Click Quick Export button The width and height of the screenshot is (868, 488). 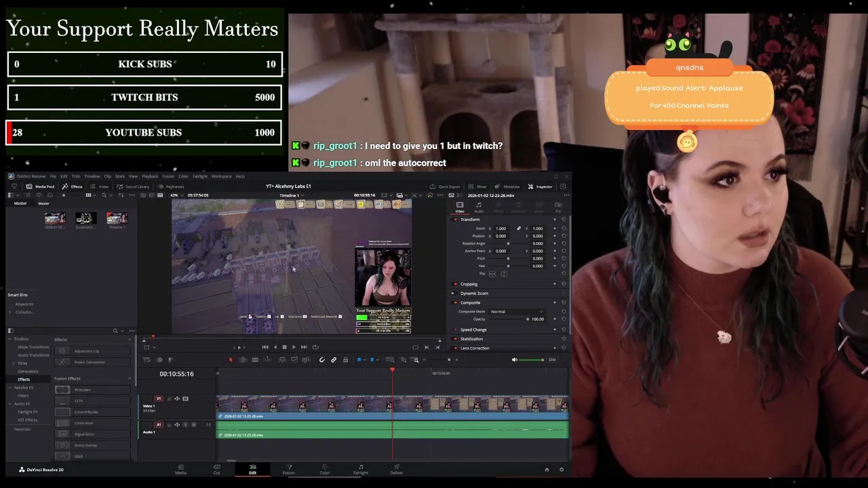pyautogui.click(x=445, y=186)
